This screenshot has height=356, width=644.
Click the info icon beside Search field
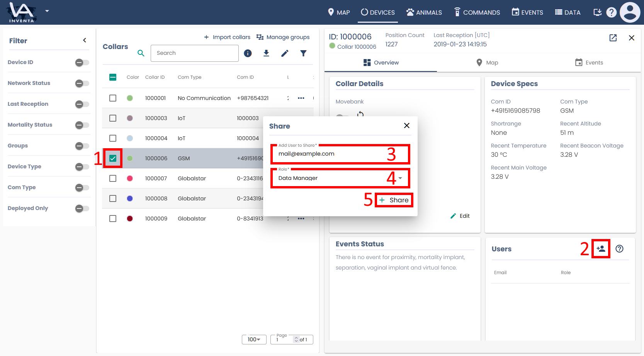[x=248, y=53]
